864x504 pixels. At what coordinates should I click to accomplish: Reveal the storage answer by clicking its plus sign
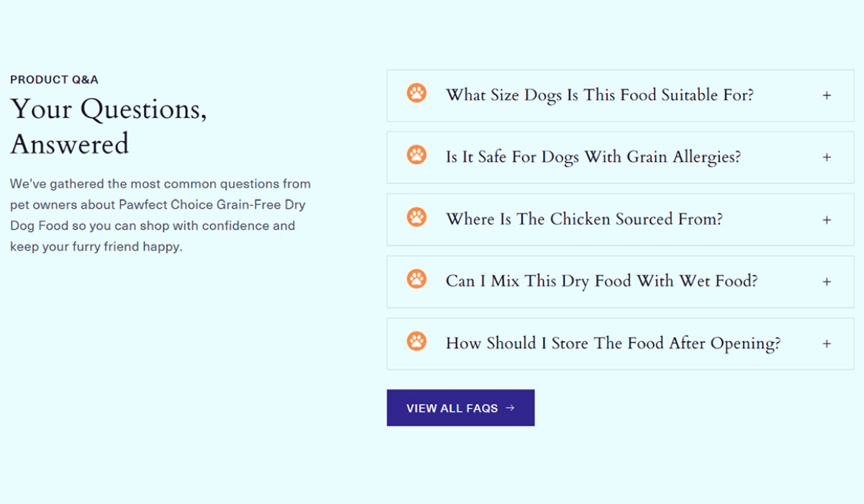827,343
